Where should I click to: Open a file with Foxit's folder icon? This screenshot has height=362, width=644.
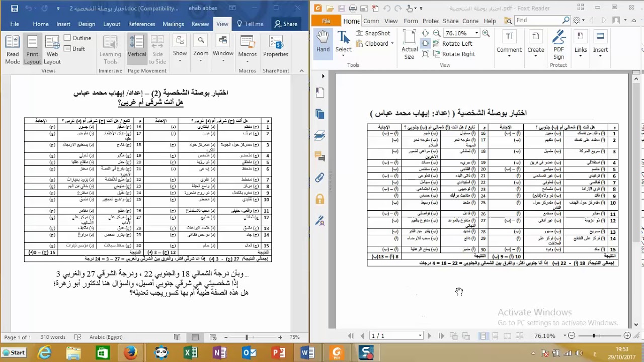click(x=330, y=9)
